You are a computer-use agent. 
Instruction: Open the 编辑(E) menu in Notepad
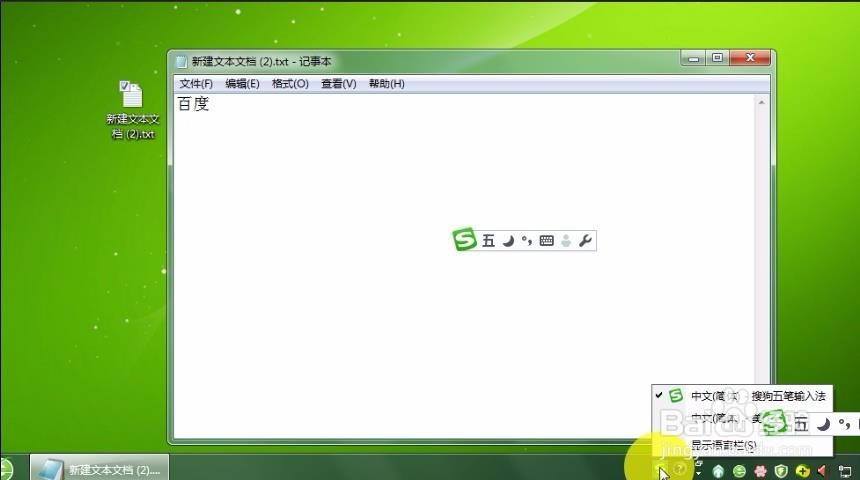point(242,84)
